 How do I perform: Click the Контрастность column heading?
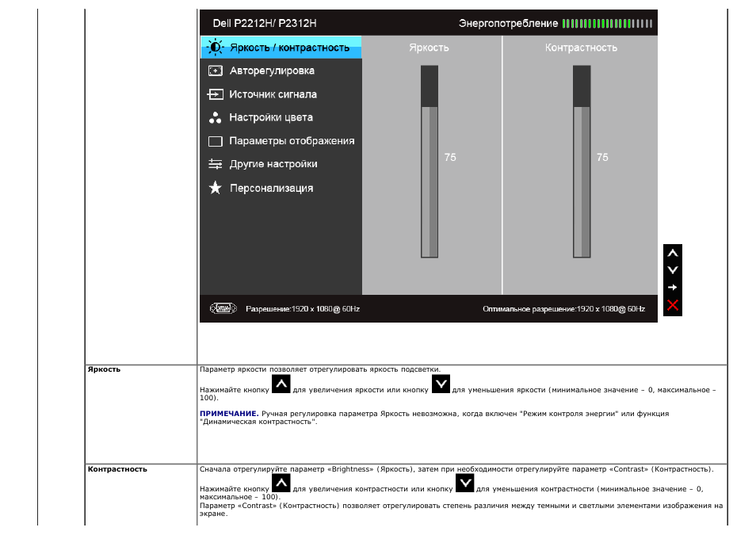[x=581, y=48]
